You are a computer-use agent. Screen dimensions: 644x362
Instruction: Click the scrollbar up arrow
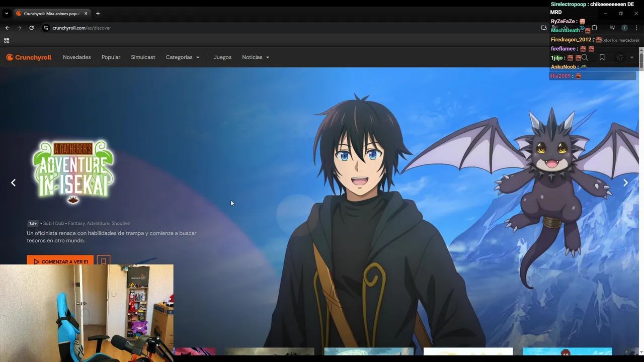pyautogui.click(x=641, y=50)
